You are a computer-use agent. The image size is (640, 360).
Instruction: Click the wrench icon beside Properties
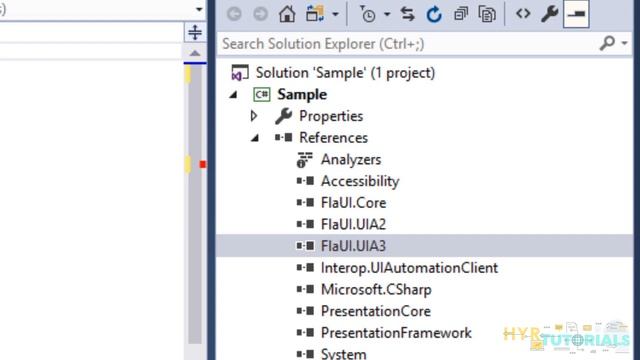pos(283,116)
